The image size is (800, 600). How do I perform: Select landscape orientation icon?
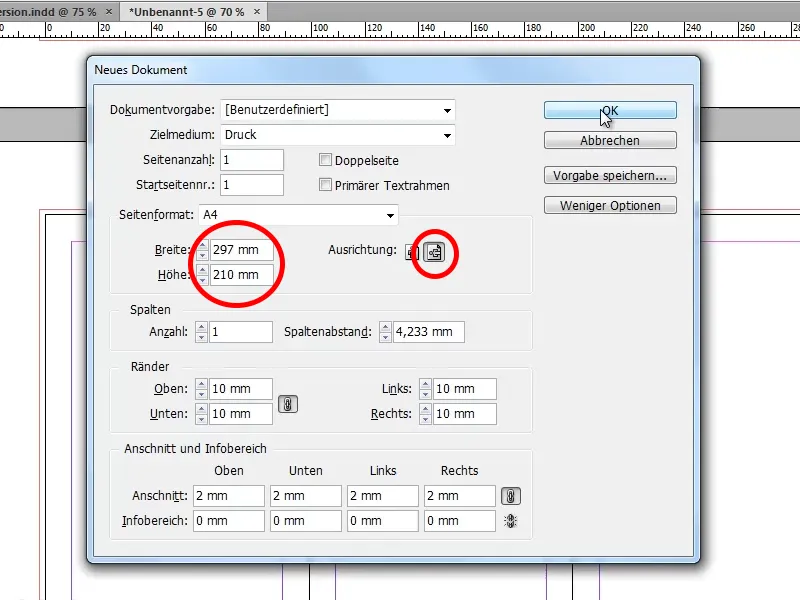point(434,252)
